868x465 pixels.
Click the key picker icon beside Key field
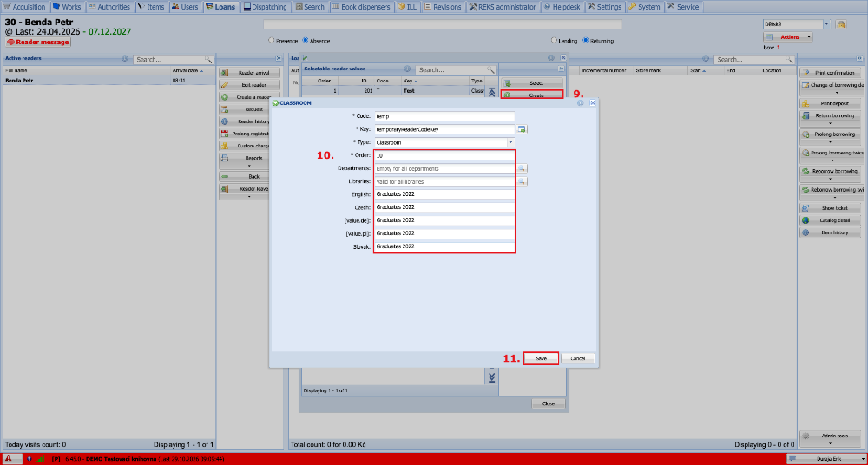[522, 129]
